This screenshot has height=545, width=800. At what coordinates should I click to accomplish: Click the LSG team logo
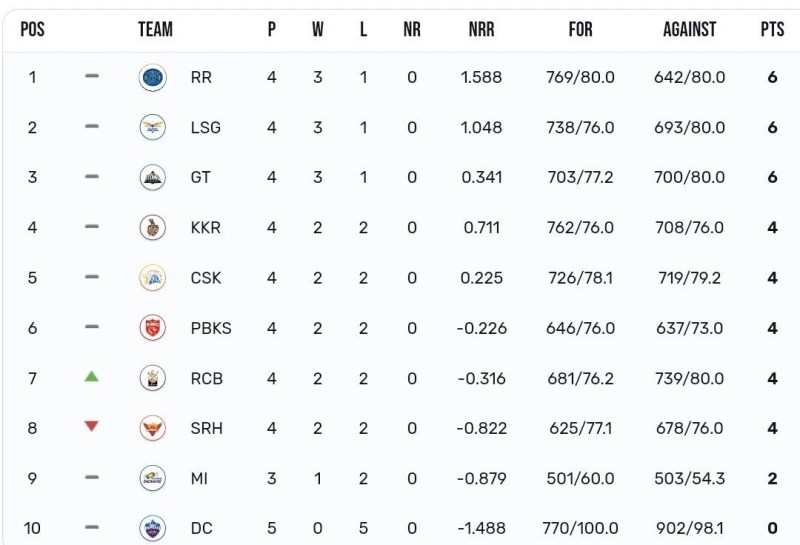[x=152, y=127]
